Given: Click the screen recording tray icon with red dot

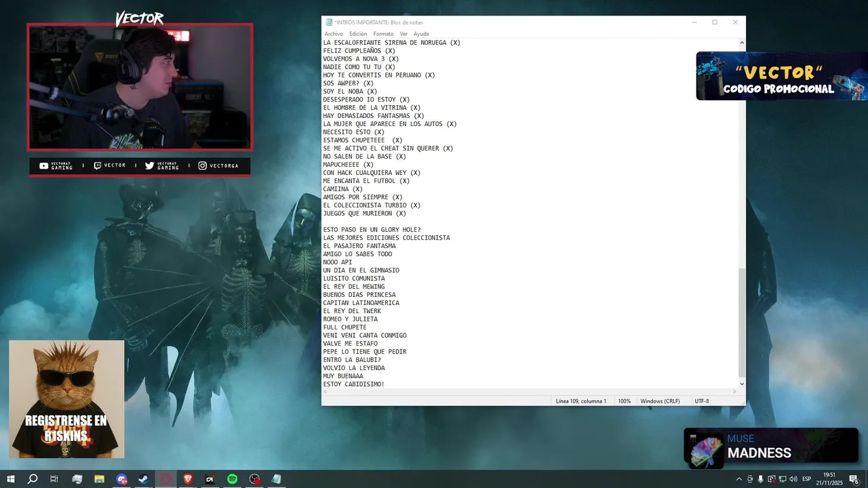Looking at the screenshot, I should (x=772, y=479).
